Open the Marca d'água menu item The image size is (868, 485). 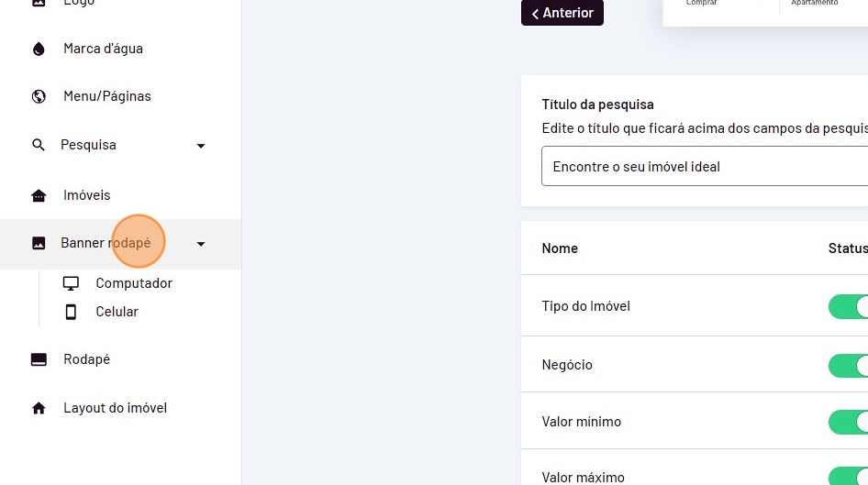103,49
